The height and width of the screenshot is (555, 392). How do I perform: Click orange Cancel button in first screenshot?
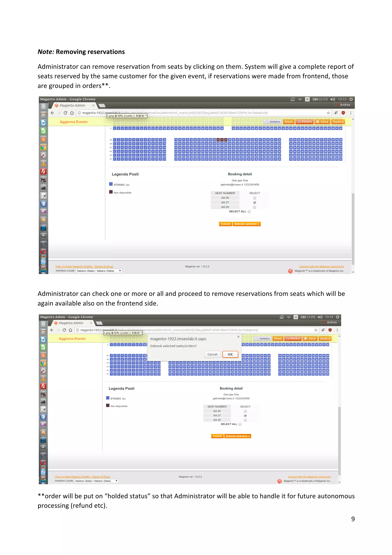point(225,224)
